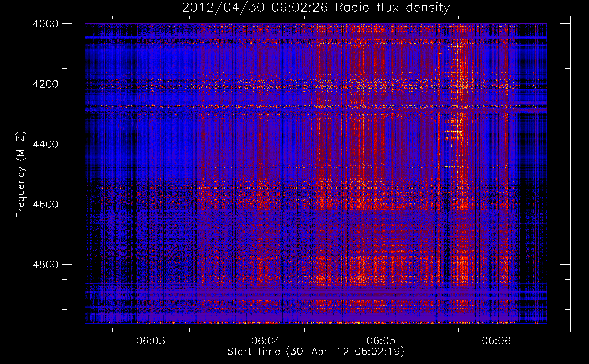Click the plot title "2012/04/30 06:02:26 Radio flux density"
Screen dimensions: 589x364
[316, 8]
